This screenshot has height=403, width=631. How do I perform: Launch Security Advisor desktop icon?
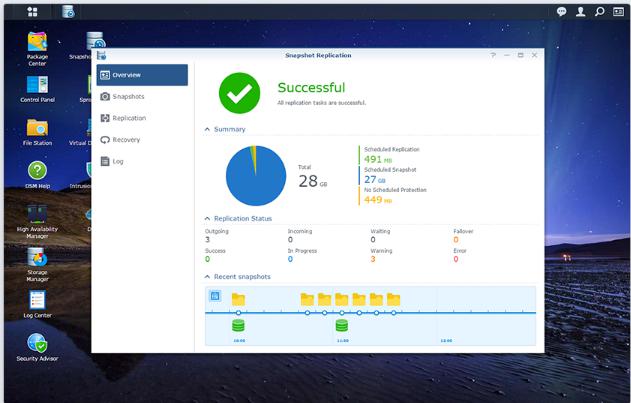(37, 343)
